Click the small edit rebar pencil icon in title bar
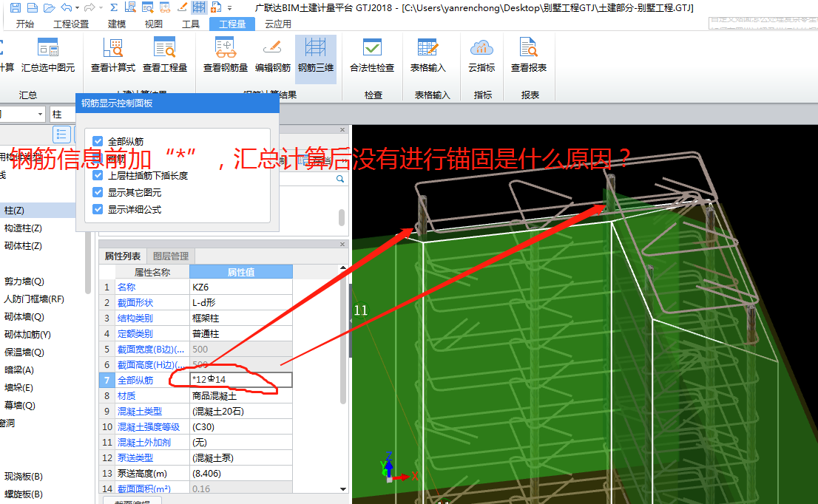The height and width of the screenshot is (504, 818). tap(182, 8)
